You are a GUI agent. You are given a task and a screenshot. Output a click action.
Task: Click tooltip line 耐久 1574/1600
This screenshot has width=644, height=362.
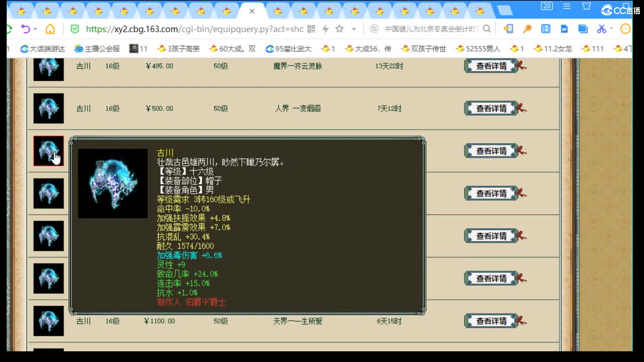pyautogui.click(x=185, y=246)
